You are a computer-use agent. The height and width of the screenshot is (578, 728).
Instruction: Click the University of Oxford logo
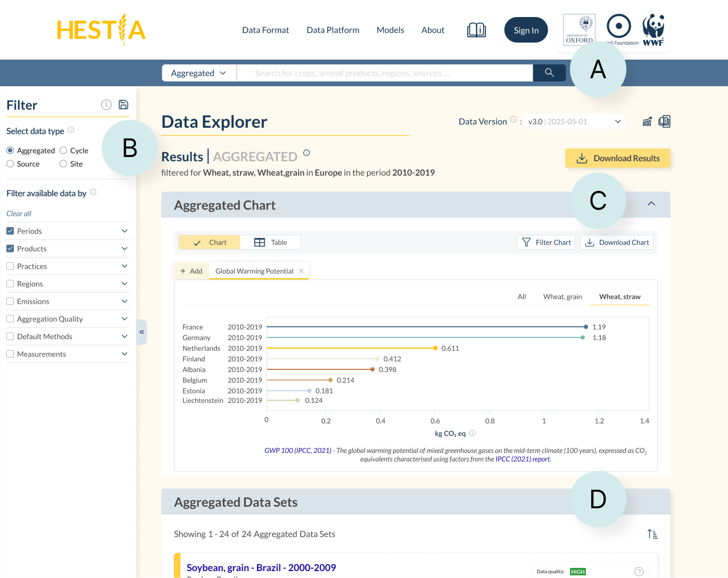point(579,30)
